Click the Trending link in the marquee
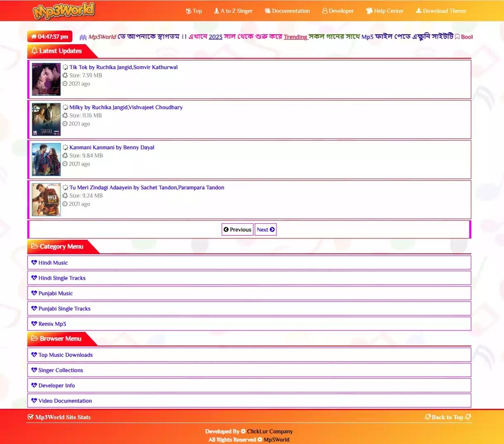 click(x=295, y=37)
